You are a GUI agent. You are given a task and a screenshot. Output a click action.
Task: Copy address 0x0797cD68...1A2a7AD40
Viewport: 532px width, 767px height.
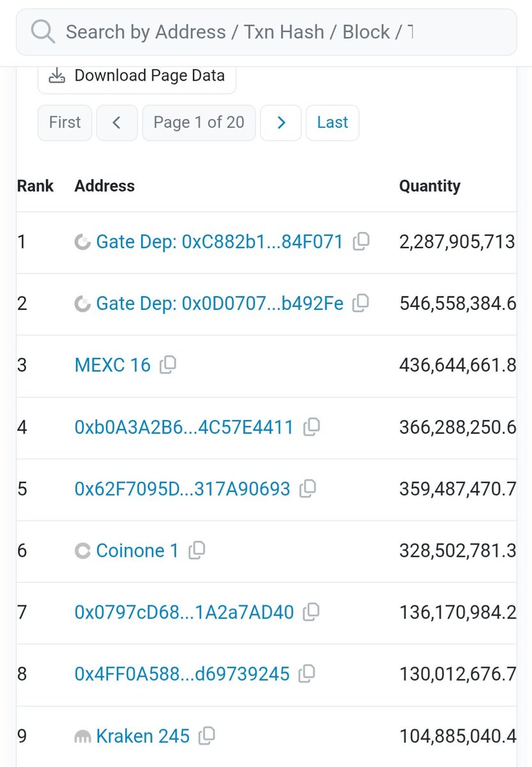tap(311, 612)
